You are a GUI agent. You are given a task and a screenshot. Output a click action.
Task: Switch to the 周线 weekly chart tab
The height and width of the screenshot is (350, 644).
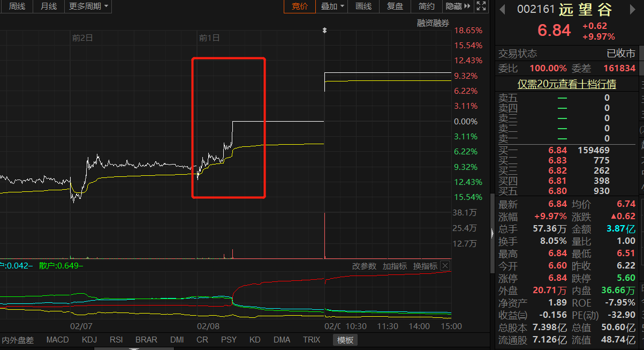17,6
